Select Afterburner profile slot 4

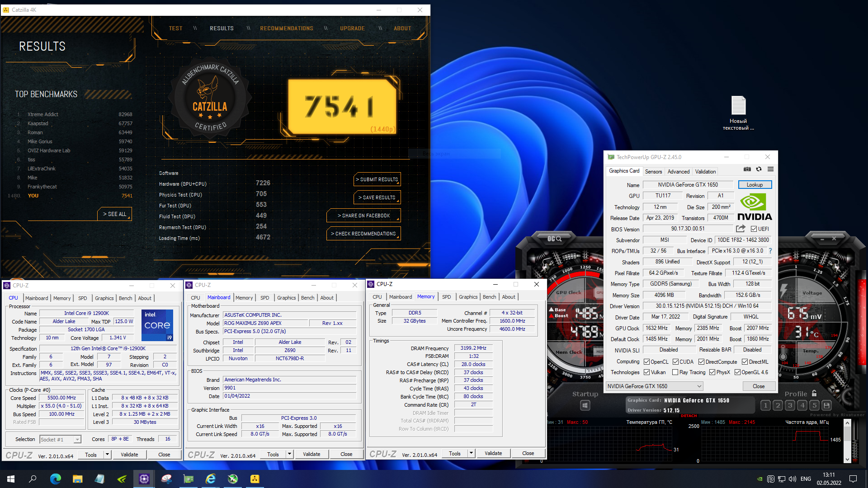(x=802, y=405)
